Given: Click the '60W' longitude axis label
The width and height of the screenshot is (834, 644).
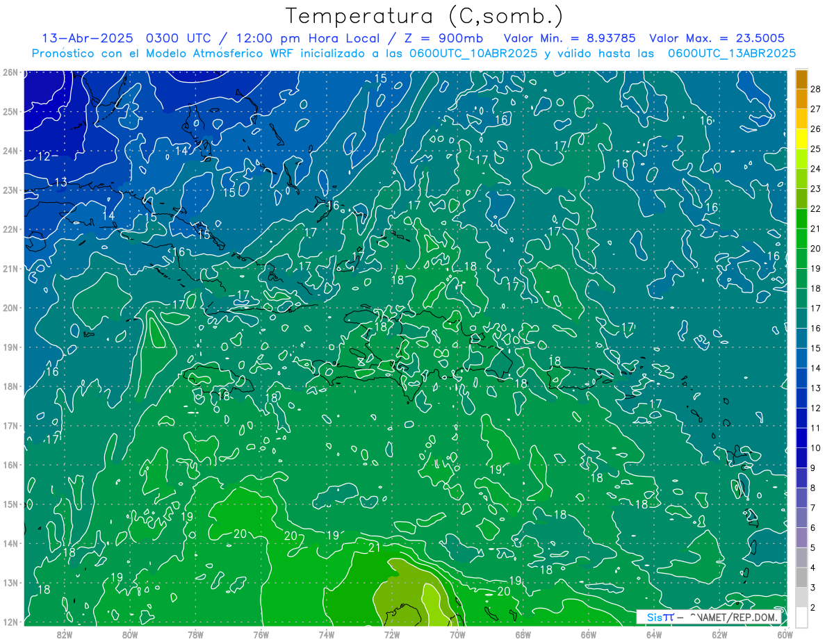Looking at the screenshot, I should click(785, 634).
